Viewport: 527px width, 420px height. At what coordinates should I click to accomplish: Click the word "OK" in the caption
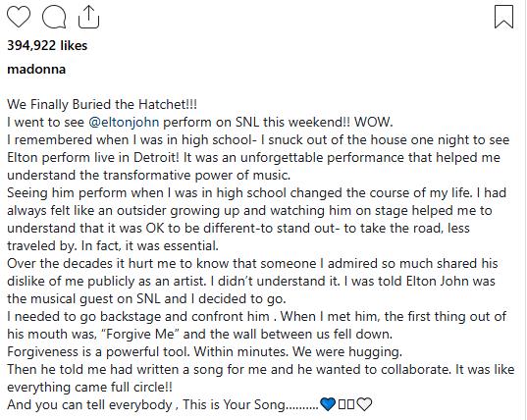(155, 228)
